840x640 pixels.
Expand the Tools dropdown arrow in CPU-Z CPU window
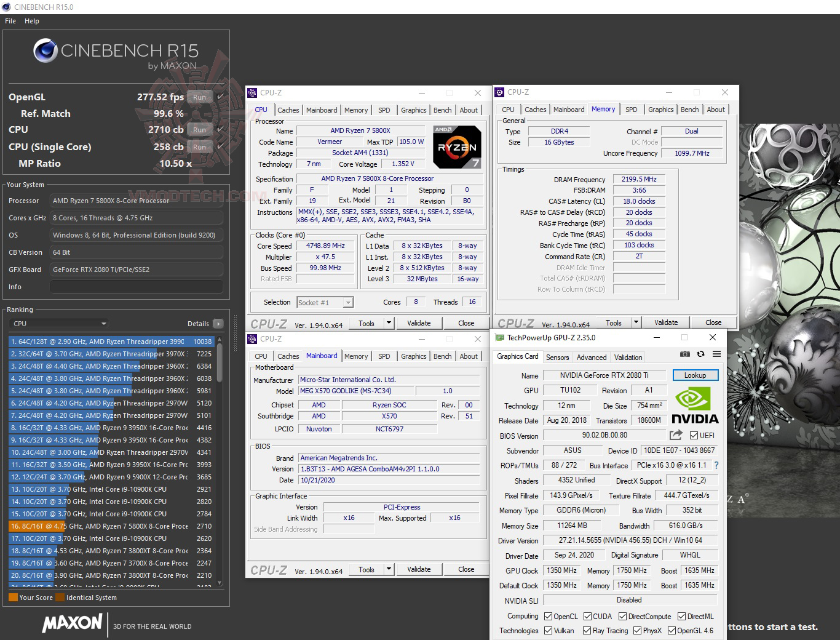[389, 323]
